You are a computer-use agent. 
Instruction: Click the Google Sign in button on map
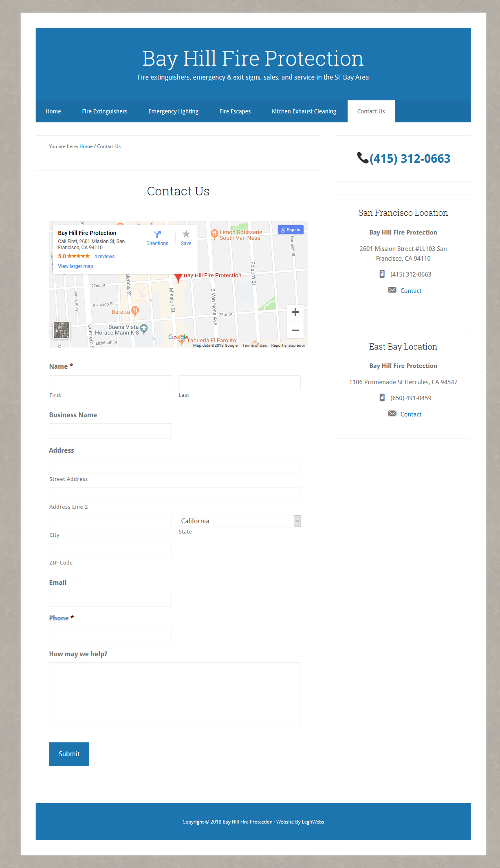tap(291, 230)
